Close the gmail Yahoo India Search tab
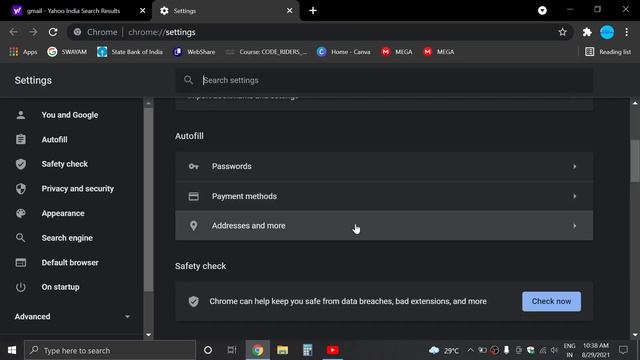 tap(142, 11)
